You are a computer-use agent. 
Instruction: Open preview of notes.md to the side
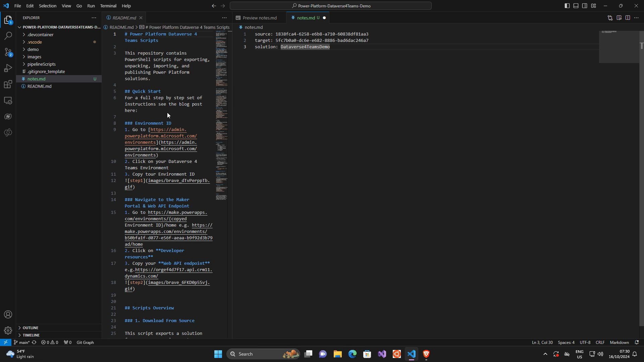(619, 18)
